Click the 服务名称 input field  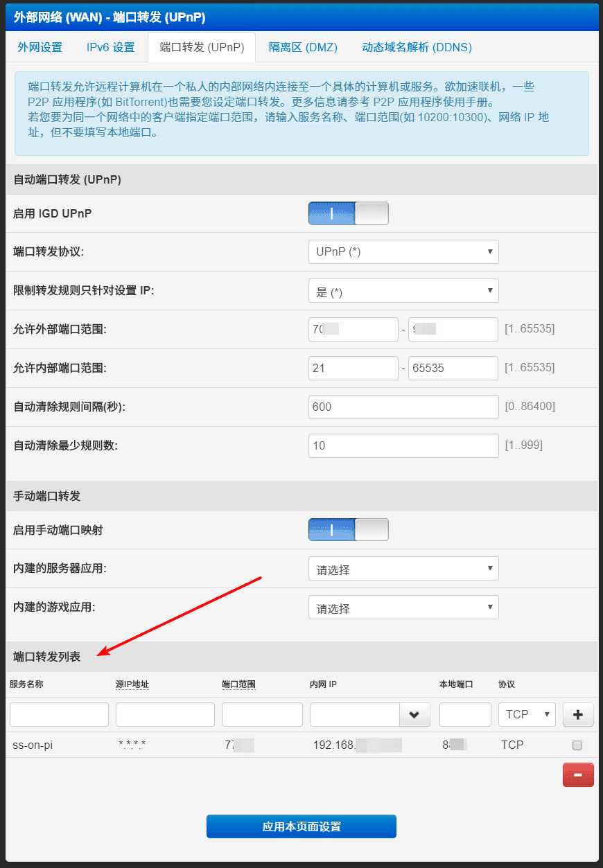pyautogui.click(x=59, y=714)
